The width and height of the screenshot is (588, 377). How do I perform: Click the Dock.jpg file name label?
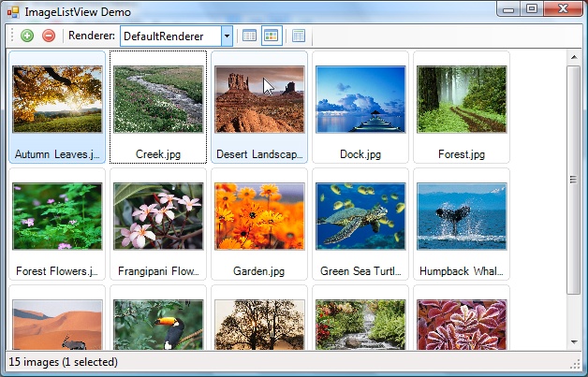pos(360,154)
